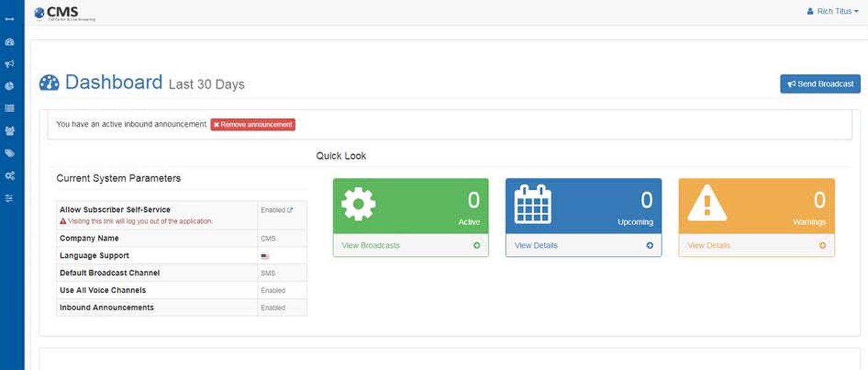Screen dimensions: 868x370
Task: Open the megaphone broadcasts sidebar icon
Action: [9, 64]
